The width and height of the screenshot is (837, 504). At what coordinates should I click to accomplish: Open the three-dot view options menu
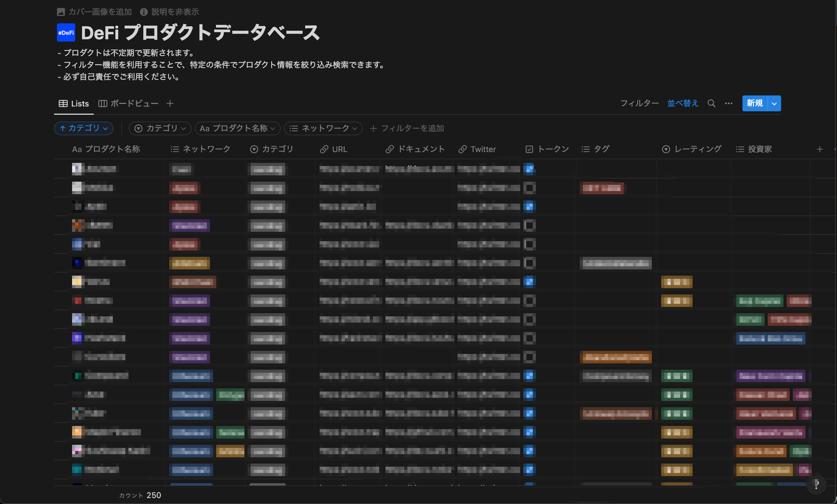tap(728, 103)
